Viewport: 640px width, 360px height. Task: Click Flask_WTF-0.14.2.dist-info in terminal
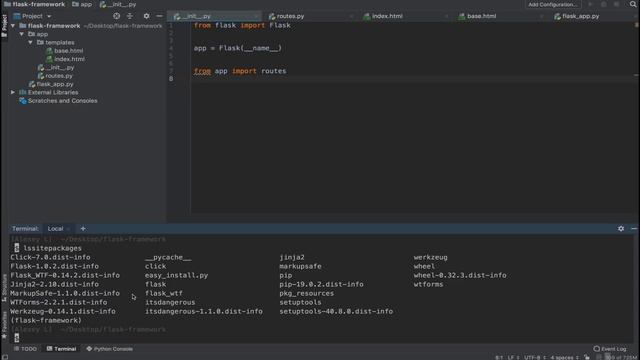coord(65,276)
